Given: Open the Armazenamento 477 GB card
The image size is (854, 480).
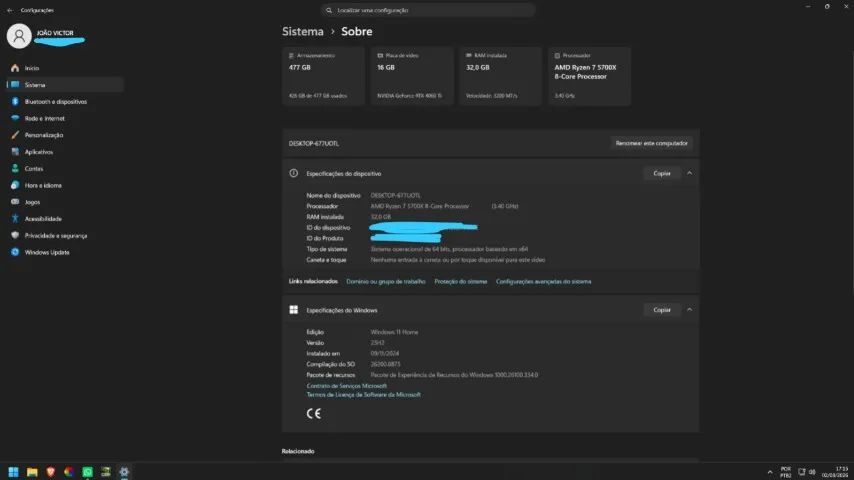Looking at the screenshot, I should pos(324,76).
